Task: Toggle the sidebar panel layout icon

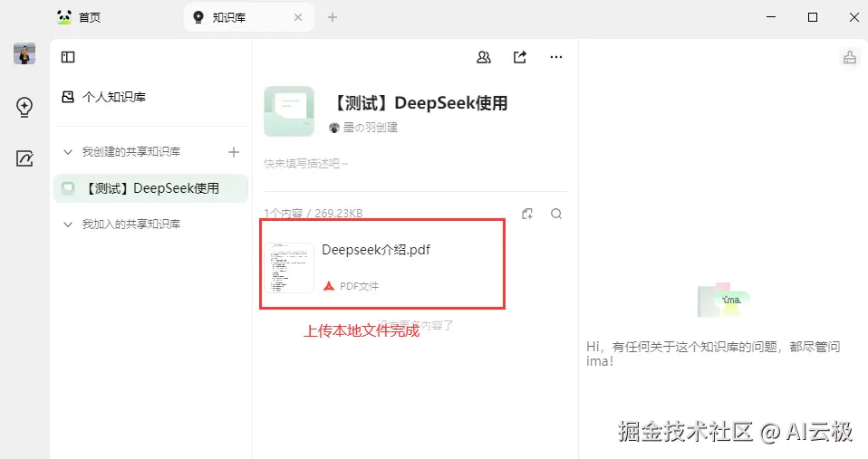Action: 68,57
